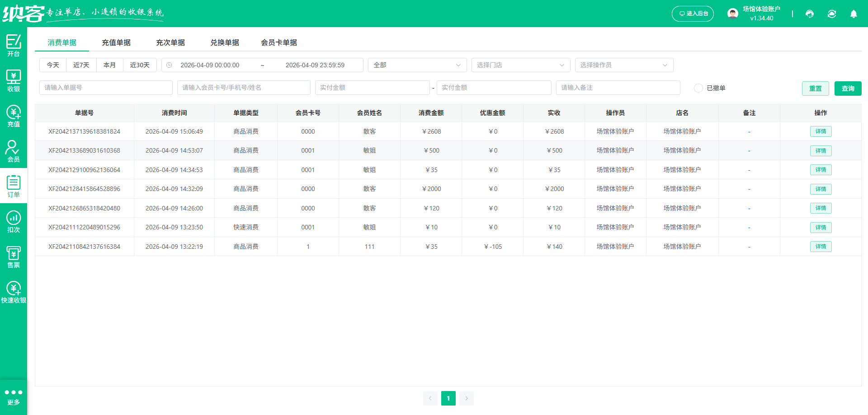The image size is (868, 415).
Task: Launch 快速收银 from the sidebar
Action: coord(13,291)
